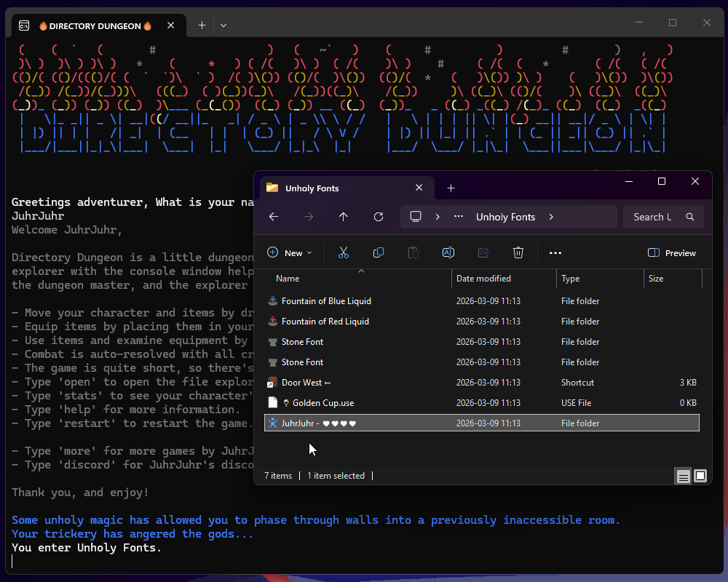Click the Door West shortcut icon
This screenshot has height=582, width=728.
point(273,383)
